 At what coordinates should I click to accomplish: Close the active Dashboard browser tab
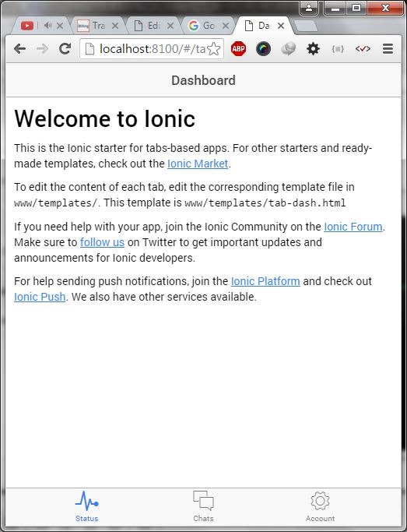(x=281, y=26)
